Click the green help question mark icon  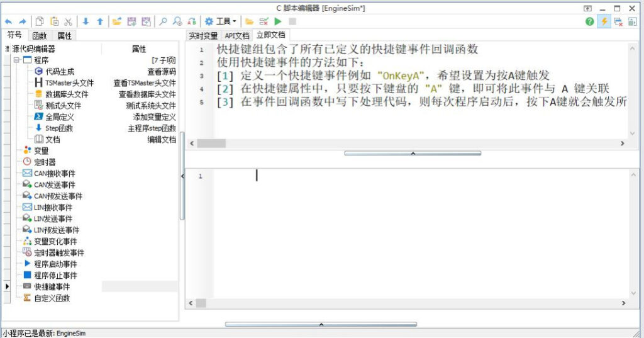590,21
